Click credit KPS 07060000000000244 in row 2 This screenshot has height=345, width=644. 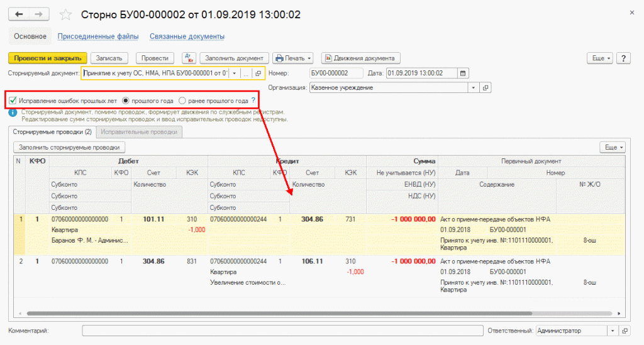(x=238, y=261)
